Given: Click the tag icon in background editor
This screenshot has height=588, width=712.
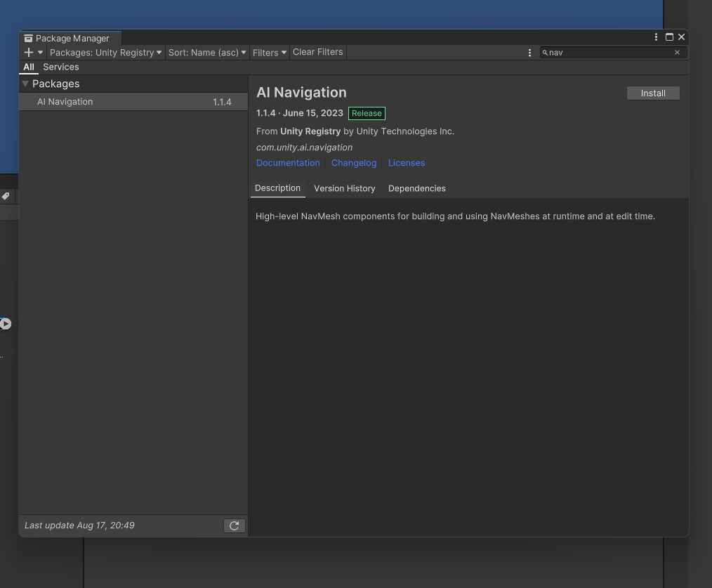Looking at the screenshot, I should pos(6,196).
